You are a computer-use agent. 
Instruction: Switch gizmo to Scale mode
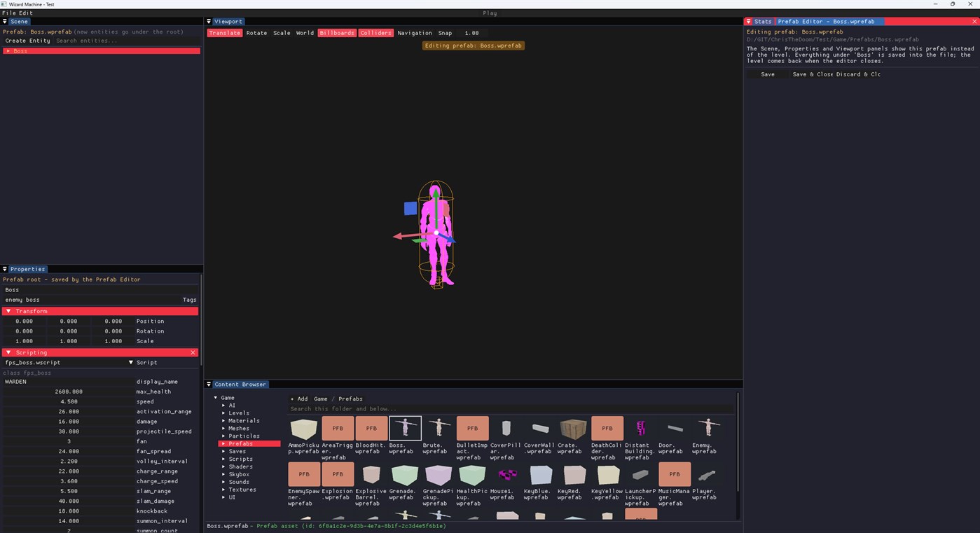pyautogui.click(x=282, y=33)
